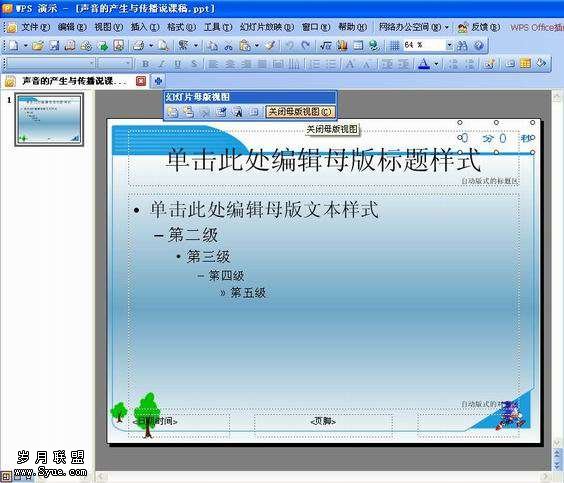Open the font color dropdown arrow
The width and height of the screenshot is (564, 483).
pos(436,64)
